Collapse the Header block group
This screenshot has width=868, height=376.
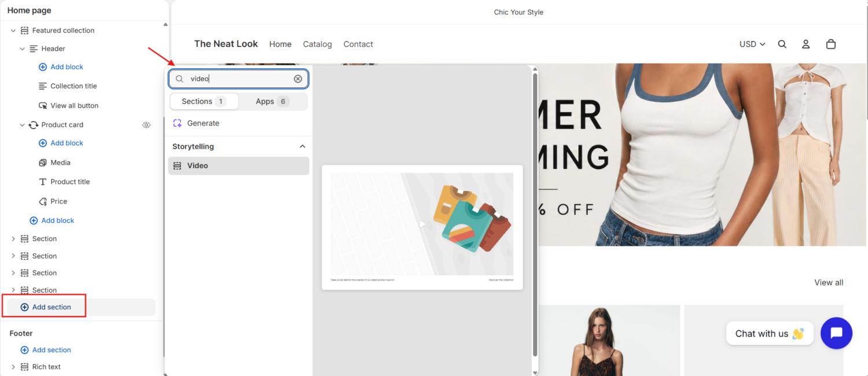[23, 49]
